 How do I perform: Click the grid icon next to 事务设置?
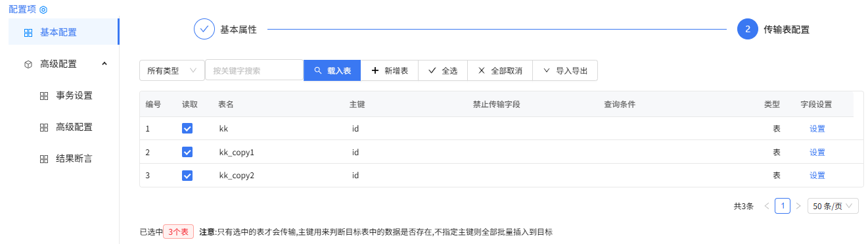point(44,96)
